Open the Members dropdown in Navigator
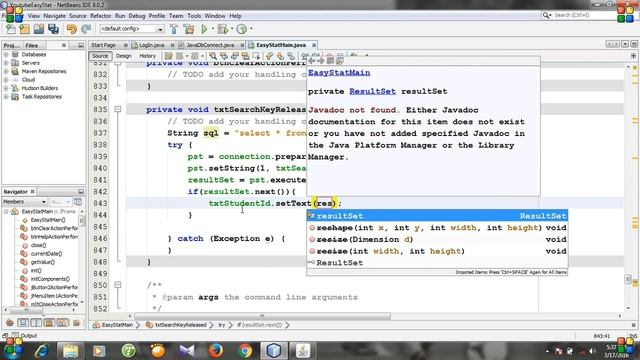This screenshot has width=640, height=360. (24, 202)
